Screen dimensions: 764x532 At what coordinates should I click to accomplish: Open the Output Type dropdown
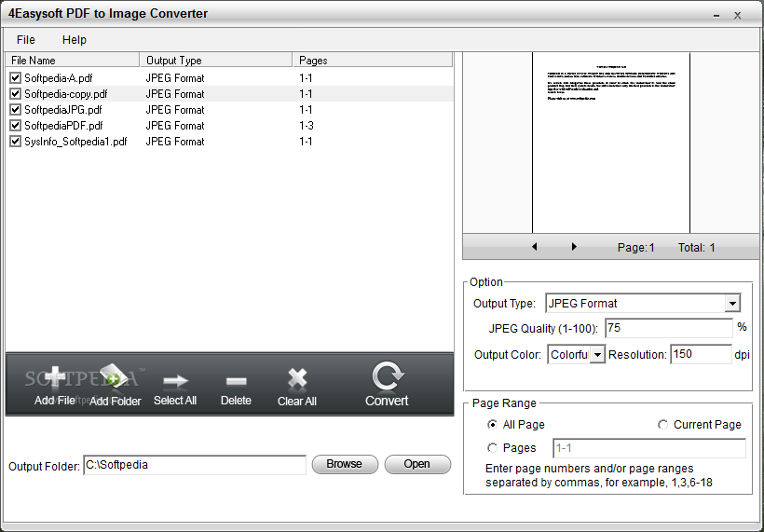[732, 304]
